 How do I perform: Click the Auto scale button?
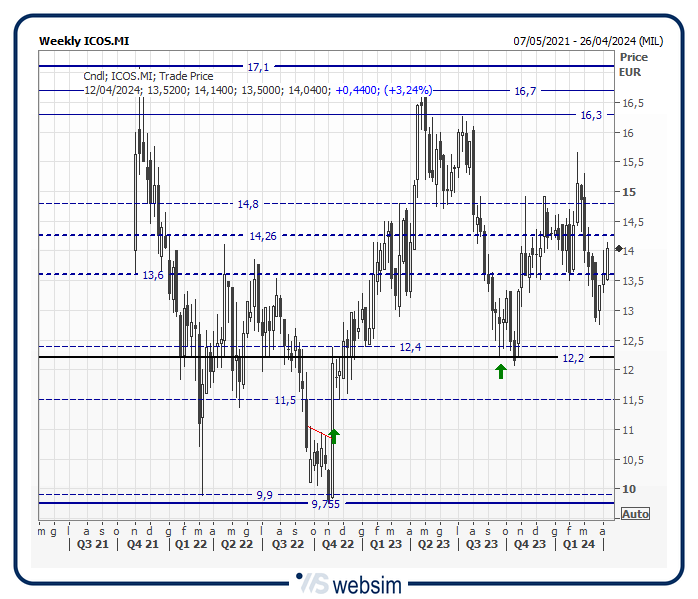pos(635,514)
